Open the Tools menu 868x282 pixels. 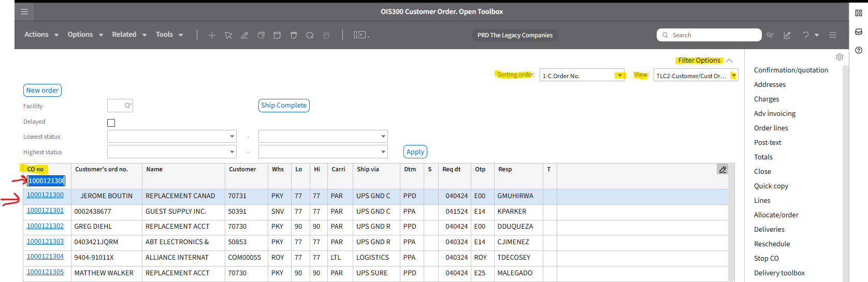[x=169, y=35]
